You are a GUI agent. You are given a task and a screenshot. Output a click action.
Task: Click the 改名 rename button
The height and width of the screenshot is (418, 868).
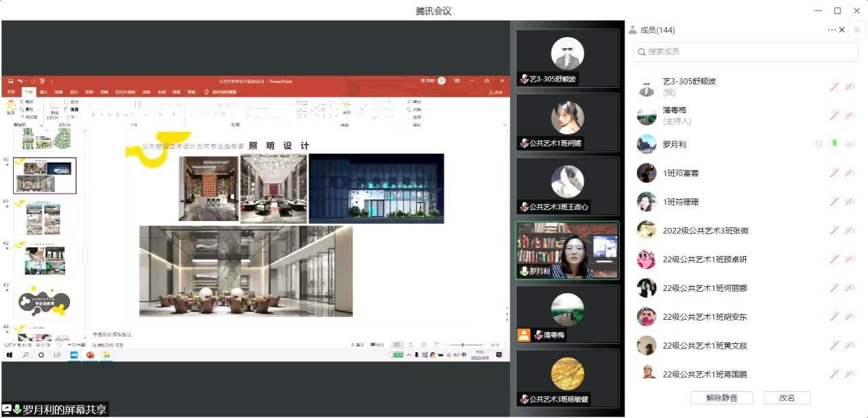(786, 398)
